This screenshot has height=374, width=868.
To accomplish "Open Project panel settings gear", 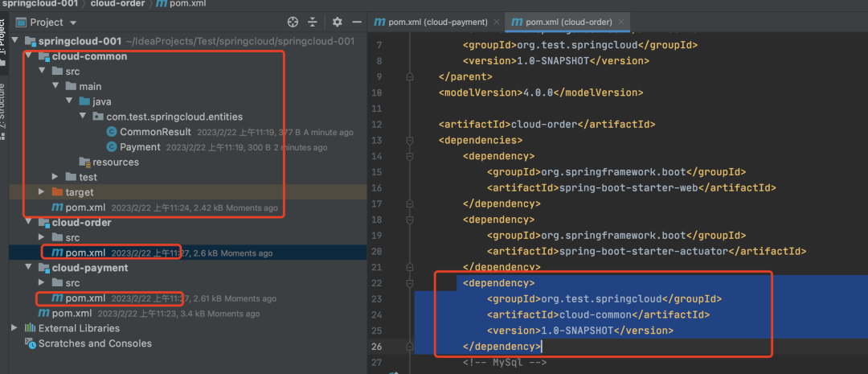I will pyautogui.click(x=337, y=23).
